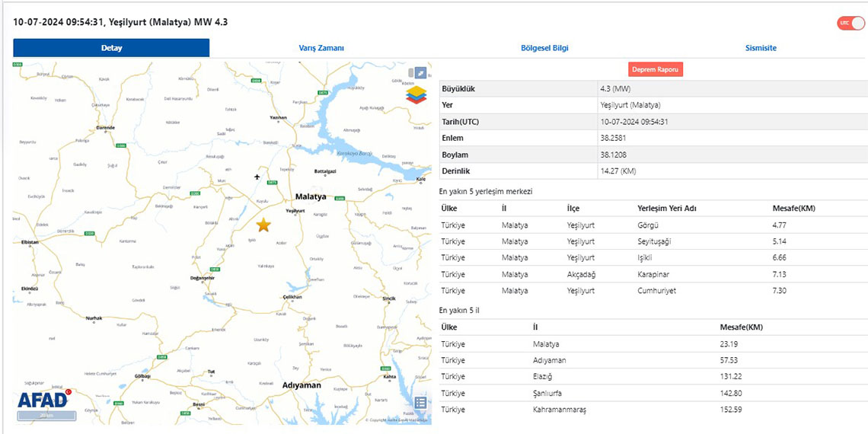This screenshot has height=434, width=868.
Task: Click the orange epicenter star marker
Action: (x=263, y=225)
